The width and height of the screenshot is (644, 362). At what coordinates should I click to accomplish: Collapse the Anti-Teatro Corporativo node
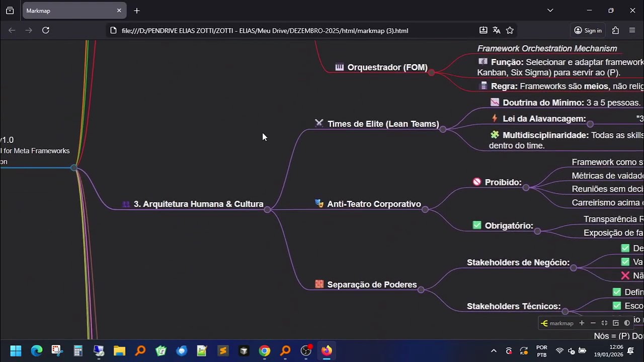(x=425, y=209)
